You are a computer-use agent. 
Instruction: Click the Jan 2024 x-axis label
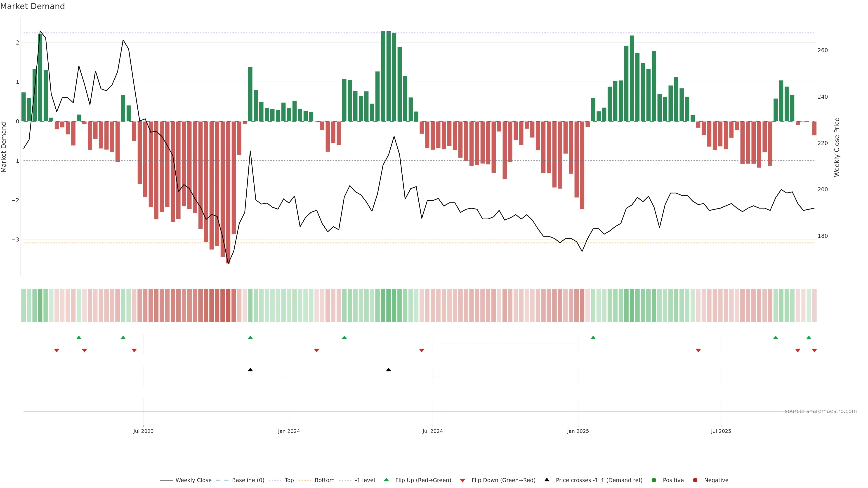(x=289, y=431)
